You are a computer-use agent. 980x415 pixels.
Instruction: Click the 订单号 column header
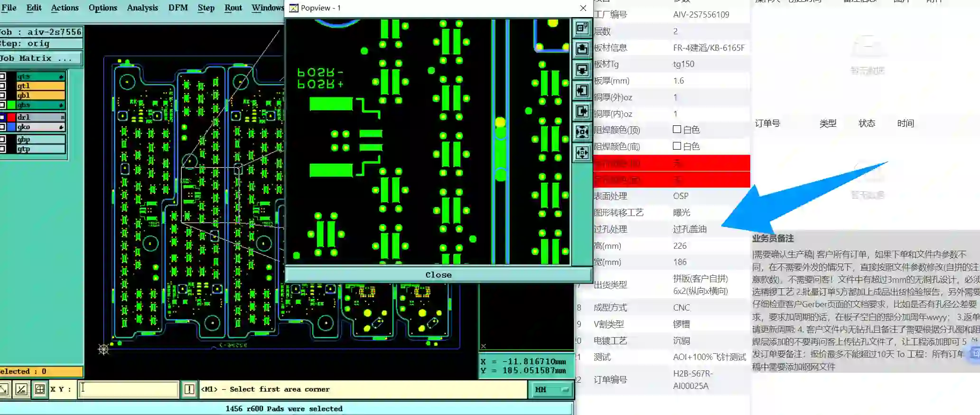coord(767,123)
